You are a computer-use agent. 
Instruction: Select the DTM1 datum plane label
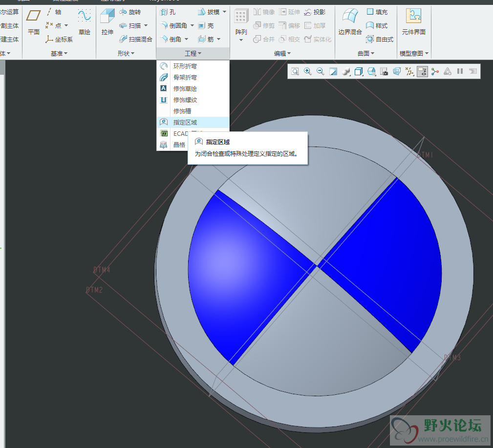pos(425,155)
